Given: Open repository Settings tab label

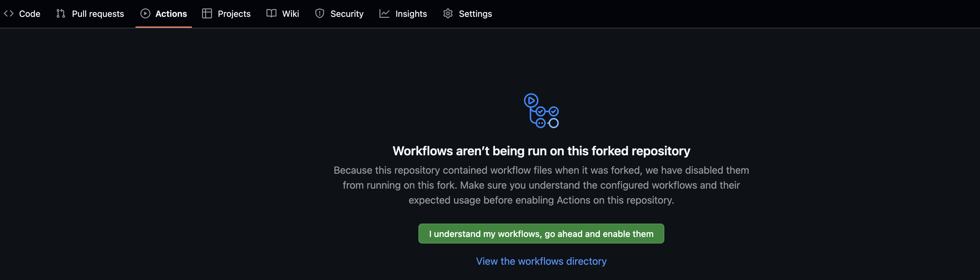Looking at the screenshot, I should pyautogui.click(x=475, y=14).
